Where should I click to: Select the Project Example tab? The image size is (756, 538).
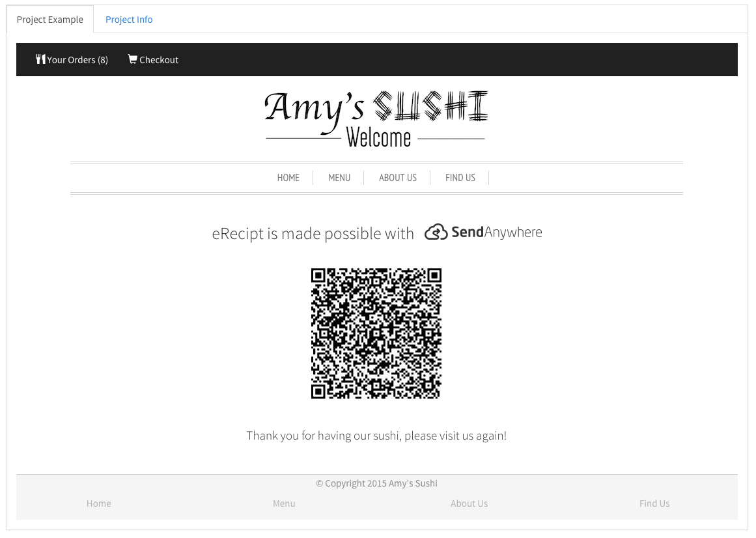click(49, 20)
